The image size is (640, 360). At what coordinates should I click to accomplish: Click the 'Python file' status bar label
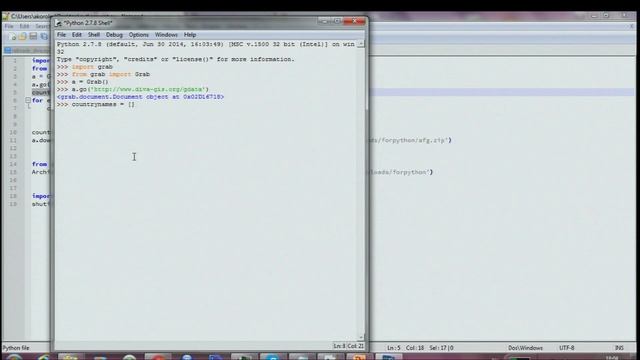[x=16, y=348]
